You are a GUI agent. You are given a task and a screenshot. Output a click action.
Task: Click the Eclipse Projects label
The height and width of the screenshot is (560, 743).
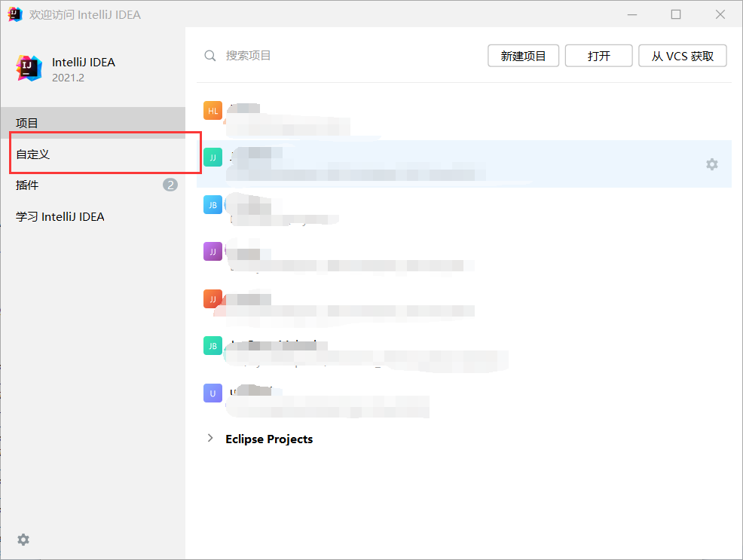269,439
